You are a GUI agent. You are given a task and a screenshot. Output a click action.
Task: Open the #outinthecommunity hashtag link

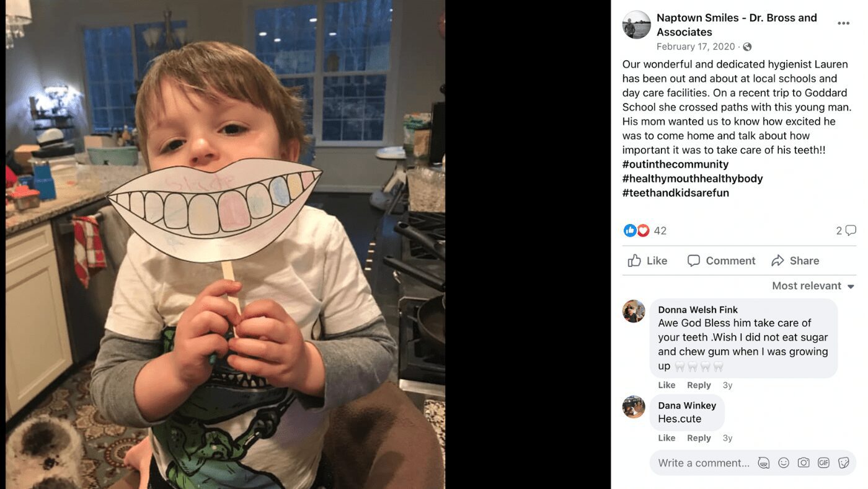675,164
